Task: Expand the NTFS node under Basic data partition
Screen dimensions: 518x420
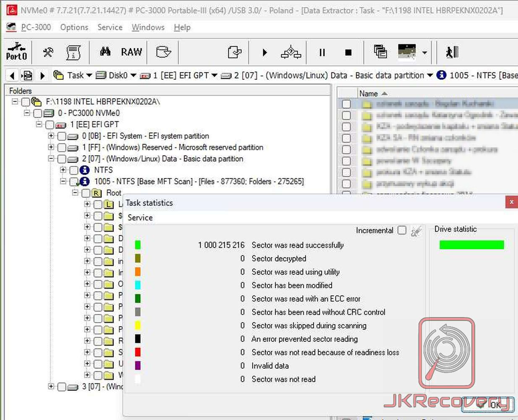Action: (x=63, y=170)
